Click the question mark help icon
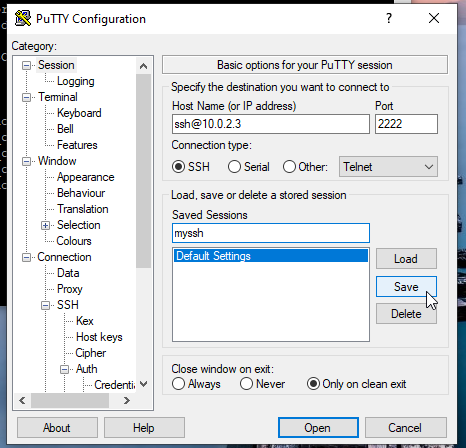The width and height of the screenshot is (466, 448). tap(389, 18)
